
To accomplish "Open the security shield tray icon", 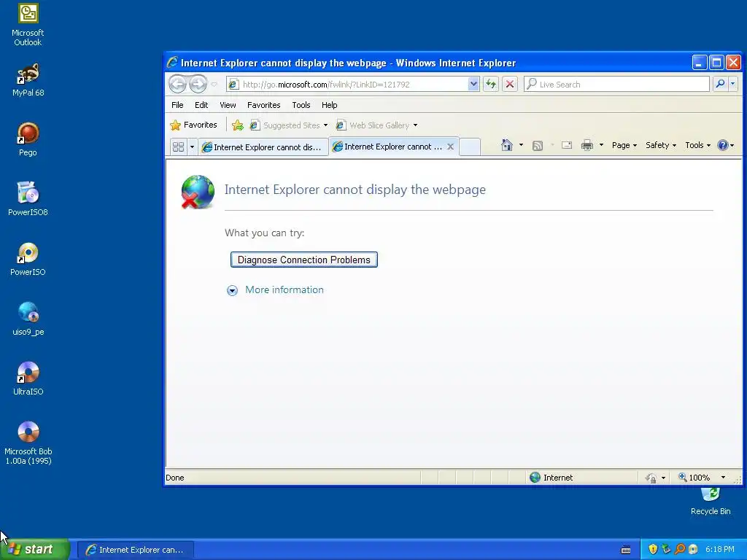I will 653,549.
